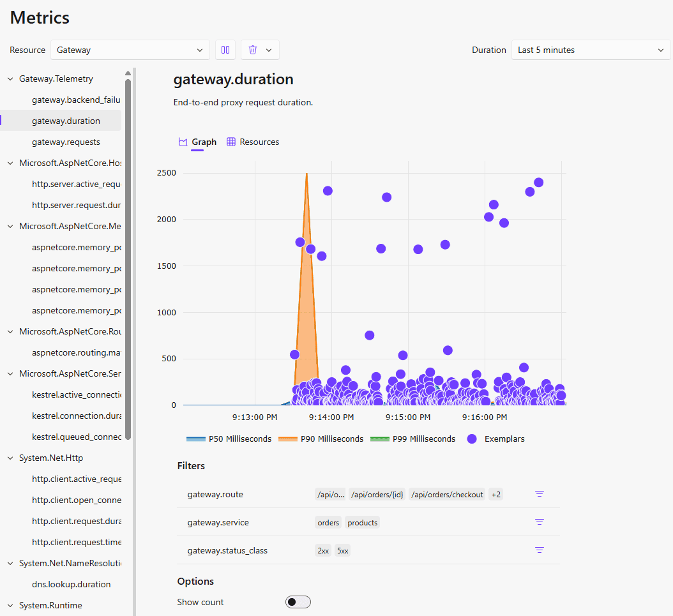Open dropdown arrow beside trash icon
This screenshot has width=673, height=616.
(x=269, y=50)
